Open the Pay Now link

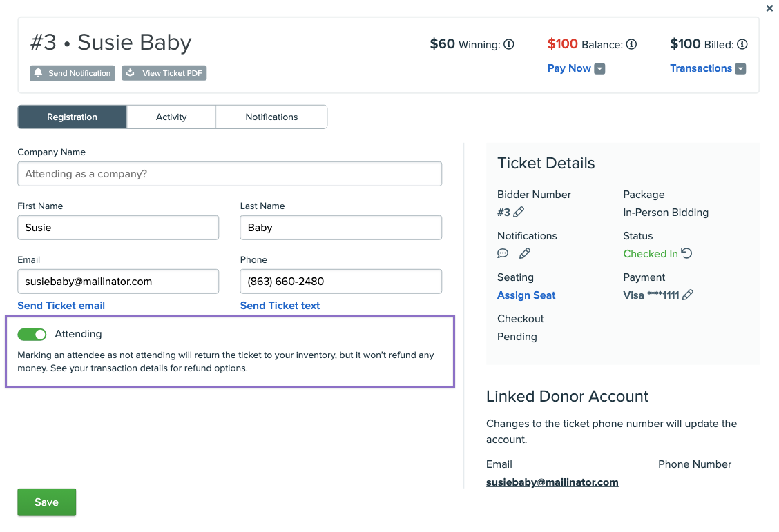[569, 68]
